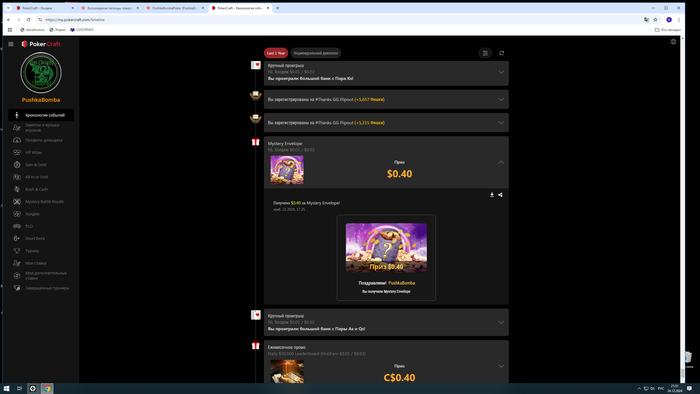Go back in browser history

[x=8, y=20]
